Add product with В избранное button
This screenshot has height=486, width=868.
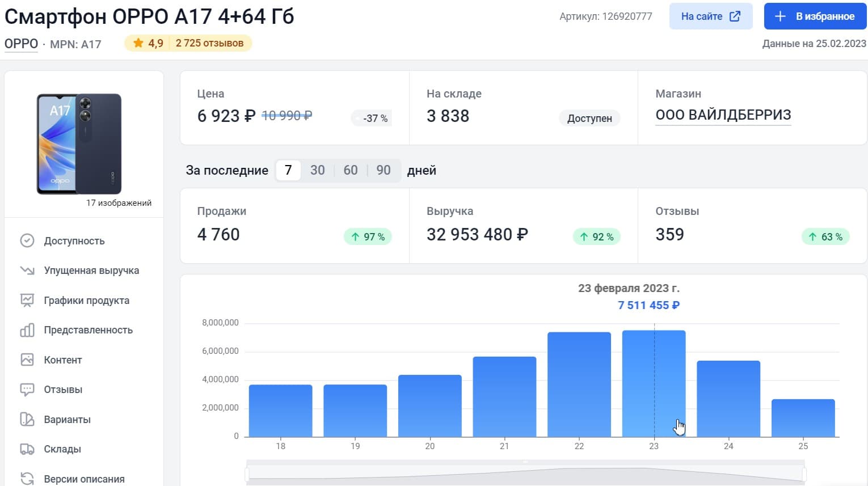(x=815, y=16)
